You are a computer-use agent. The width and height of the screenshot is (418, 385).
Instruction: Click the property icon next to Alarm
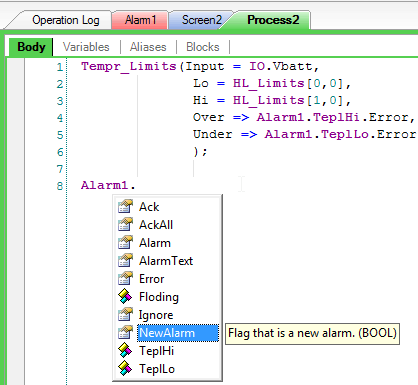125,243
